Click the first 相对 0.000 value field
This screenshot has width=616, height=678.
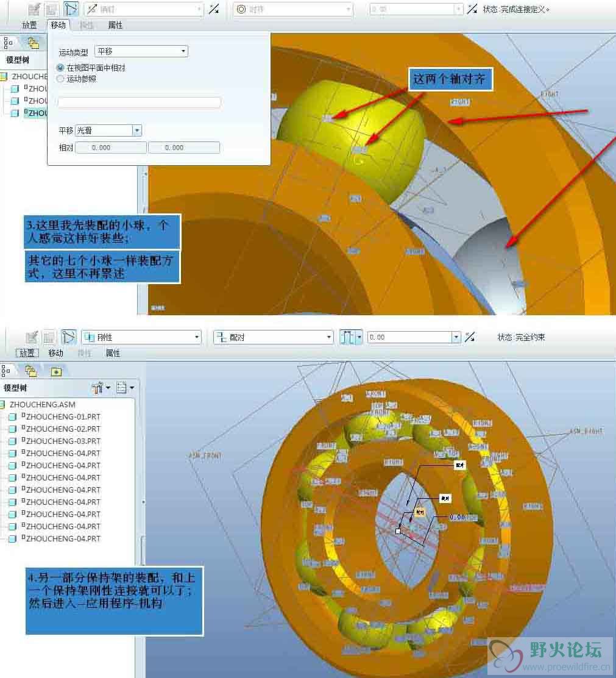point(111,148)
